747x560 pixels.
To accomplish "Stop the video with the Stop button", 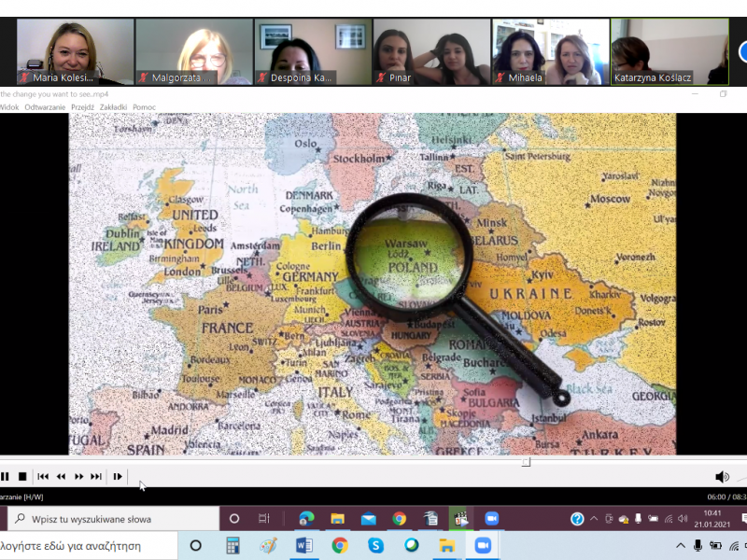I will (22, 476).
